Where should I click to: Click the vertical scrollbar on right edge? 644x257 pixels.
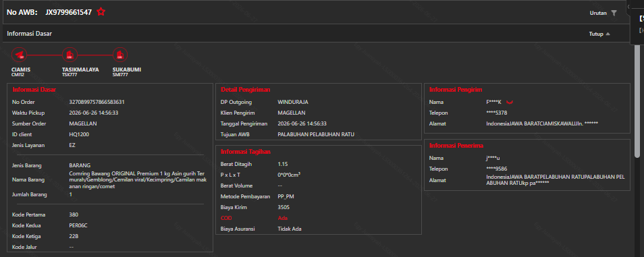click(x=637, y=101)
